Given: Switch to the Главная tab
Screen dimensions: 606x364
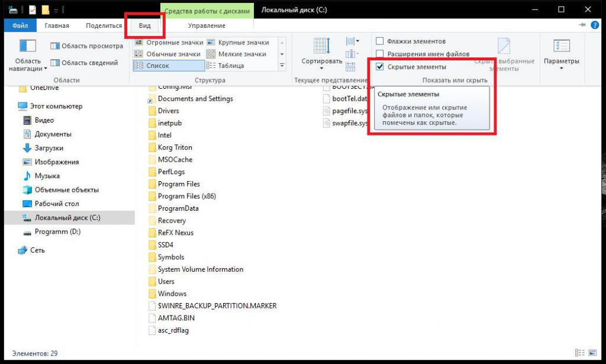Looking at the screenshot, I should pyautogui.click(x=57, y=25).
